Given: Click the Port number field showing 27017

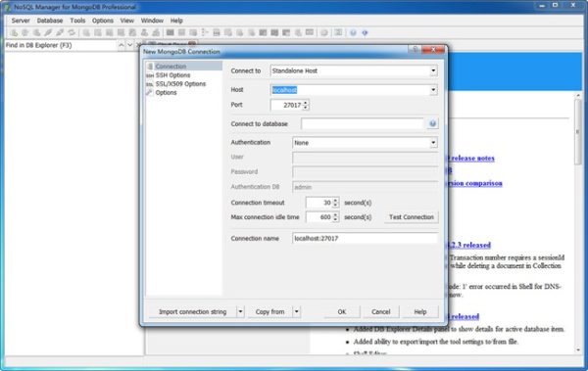Looking at the screenshot, I should click(286, 106).
